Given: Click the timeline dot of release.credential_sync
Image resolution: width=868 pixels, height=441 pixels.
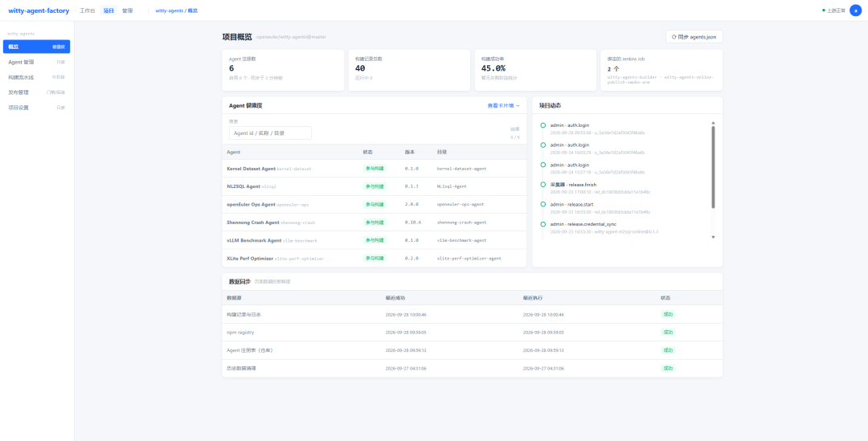Looking at the screenshot, I should click(x=543, y=224).
